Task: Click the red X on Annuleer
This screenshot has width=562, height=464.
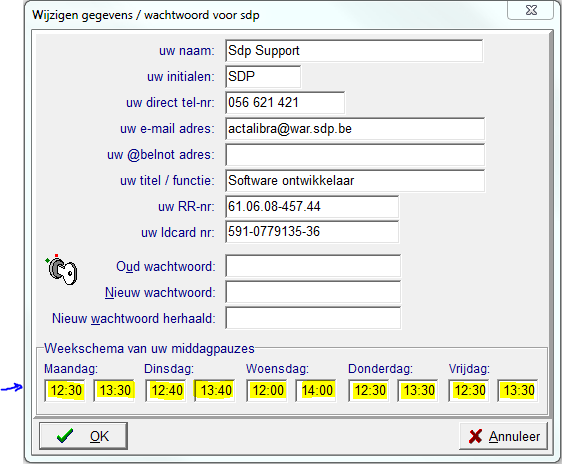Action: click(475, 436)
